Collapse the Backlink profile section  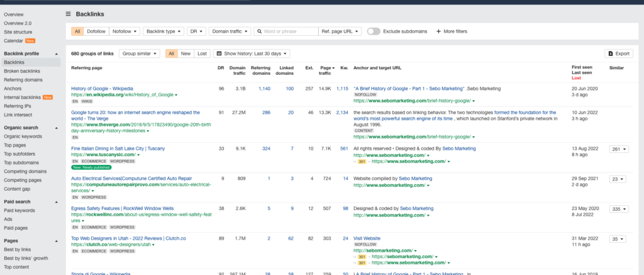(x=57, y=54)
